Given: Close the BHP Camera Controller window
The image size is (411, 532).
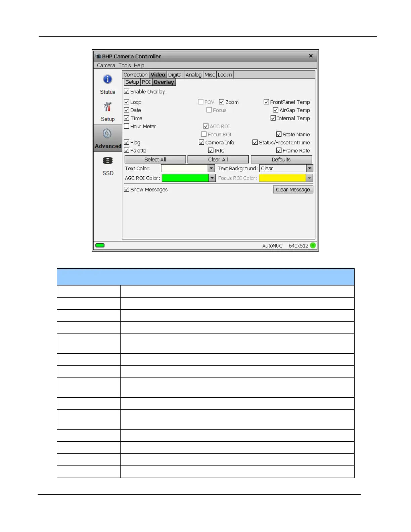Looking at the screenshot, I should pyautogui.click(x=311, y=56).
